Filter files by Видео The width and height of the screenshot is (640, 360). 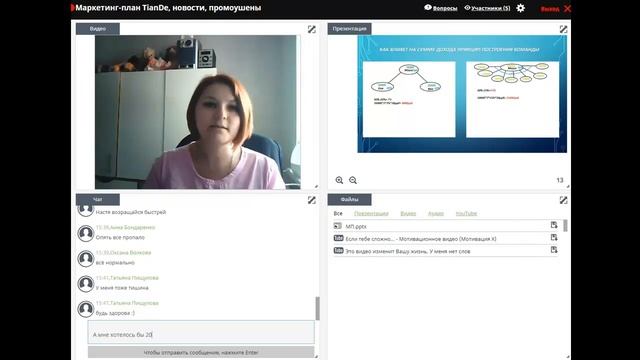tap(408, 213)
